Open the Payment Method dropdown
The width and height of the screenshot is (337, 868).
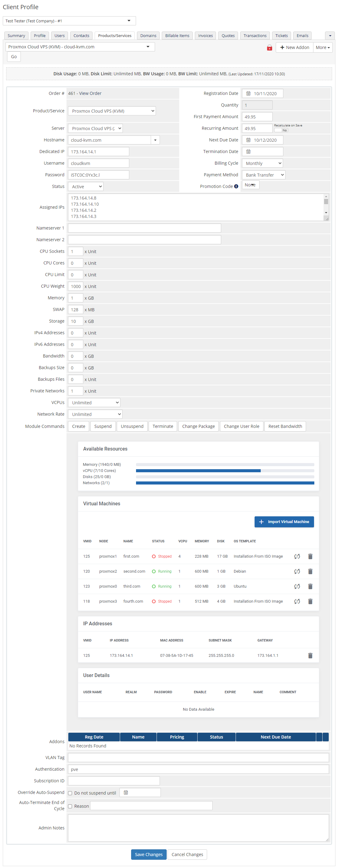coord(263,175)
